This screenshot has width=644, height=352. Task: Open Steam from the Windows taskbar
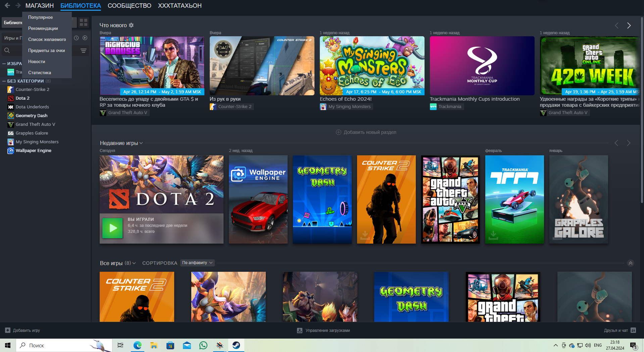236,345
